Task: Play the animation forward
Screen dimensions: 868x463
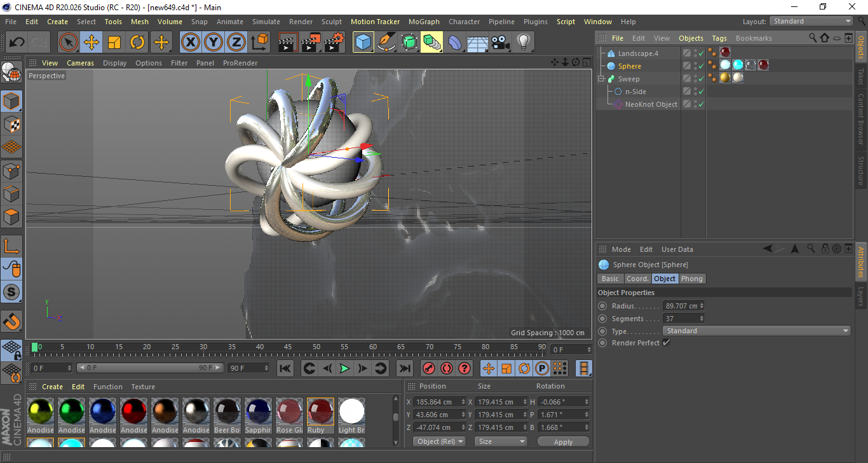Action: click(x=344, y=368)
